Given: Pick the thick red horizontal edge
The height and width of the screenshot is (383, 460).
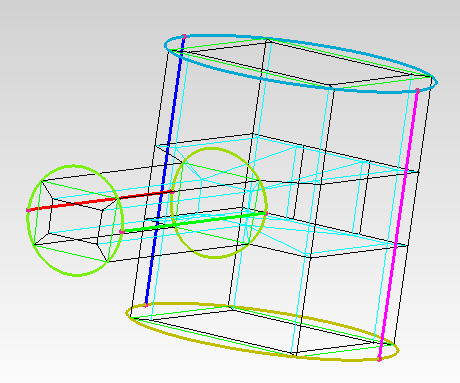Looking at the screenshot, I should [100, 201].
